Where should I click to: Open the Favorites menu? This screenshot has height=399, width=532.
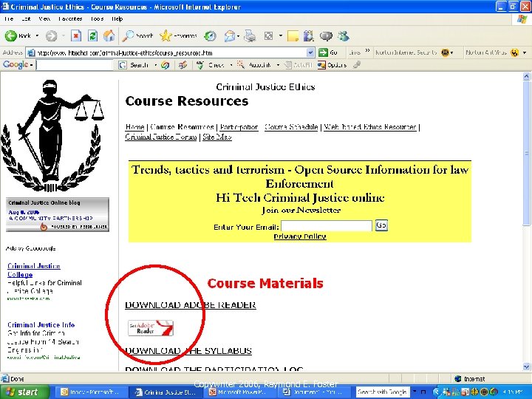point(70,19)
